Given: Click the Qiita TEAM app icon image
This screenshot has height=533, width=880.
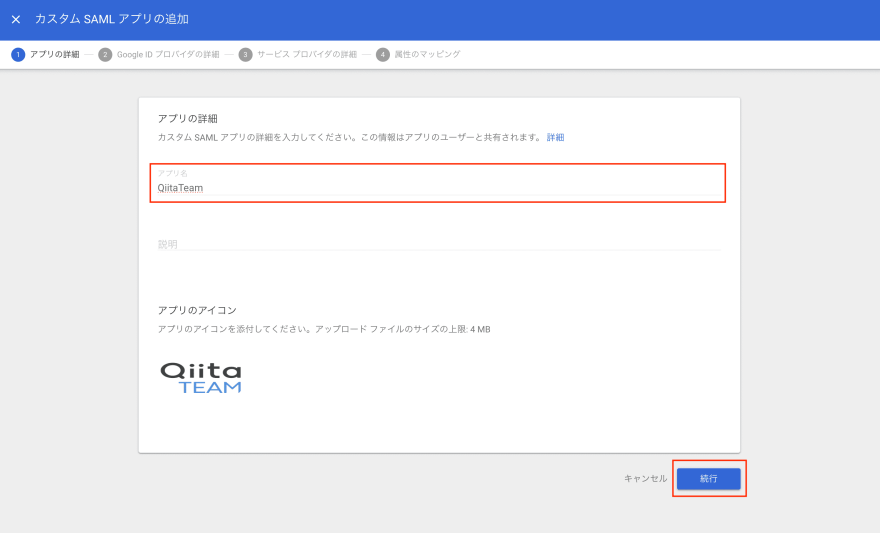Looking at the screenshot, I should pyautogui.click(x=201, y=378).
